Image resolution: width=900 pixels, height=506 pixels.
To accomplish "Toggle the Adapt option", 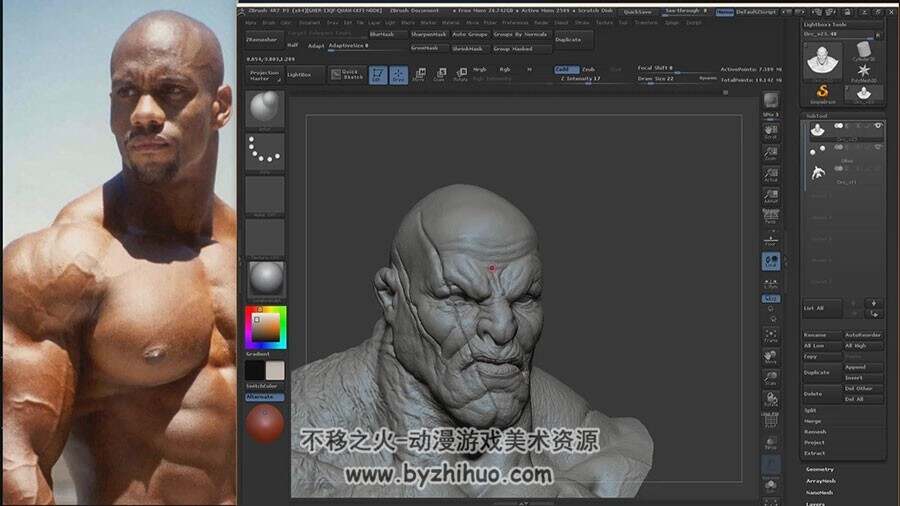I will (316, 45).
